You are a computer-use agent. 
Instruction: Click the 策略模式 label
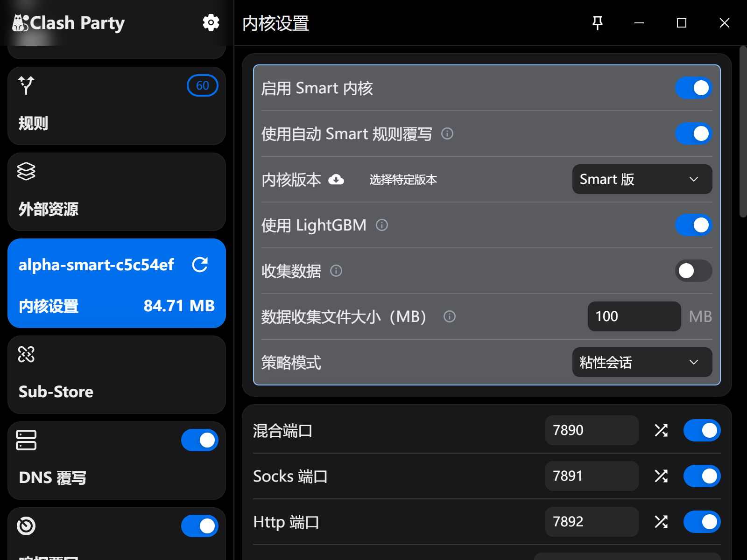291,363
